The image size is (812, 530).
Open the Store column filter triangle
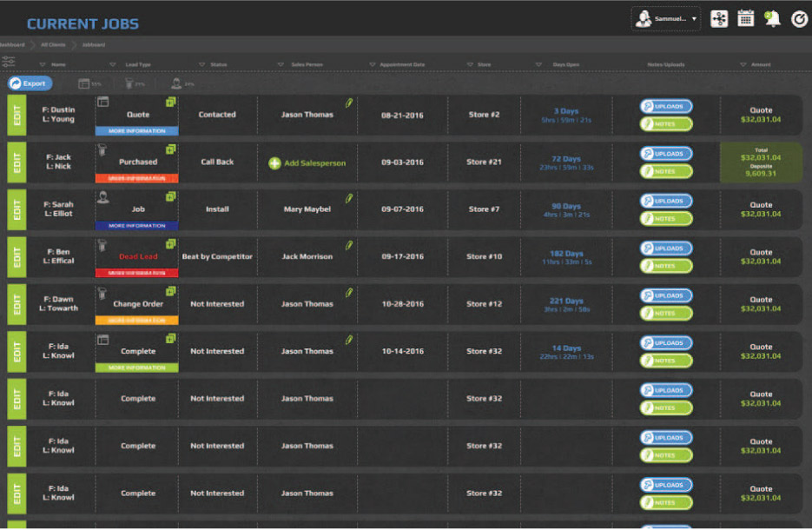[470, 65]
